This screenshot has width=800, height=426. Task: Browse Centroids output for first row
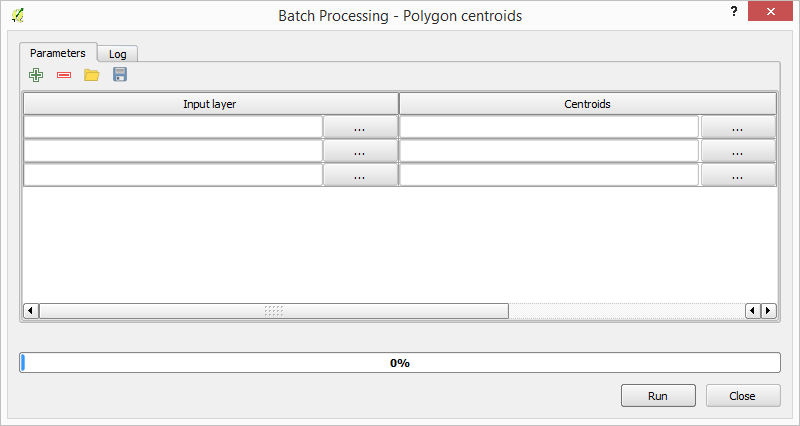(x=737, y=127)
